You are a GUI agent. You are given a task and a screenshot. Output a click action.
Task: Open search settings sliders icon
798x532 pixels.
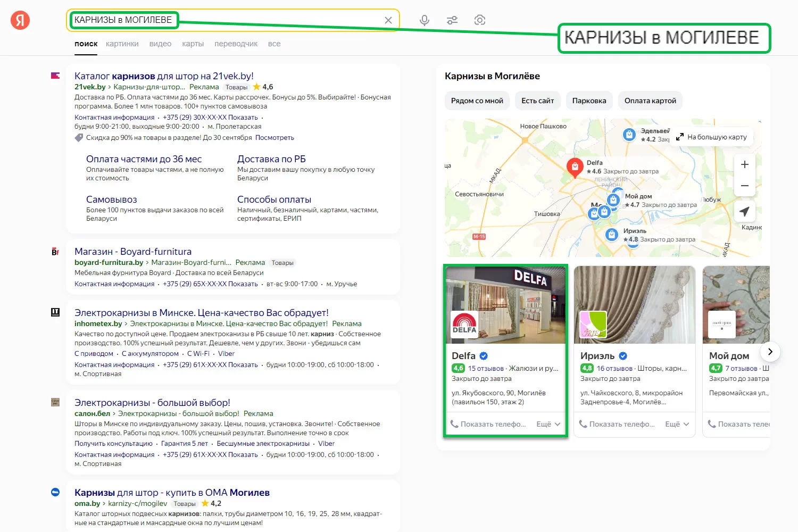(452, 20)
